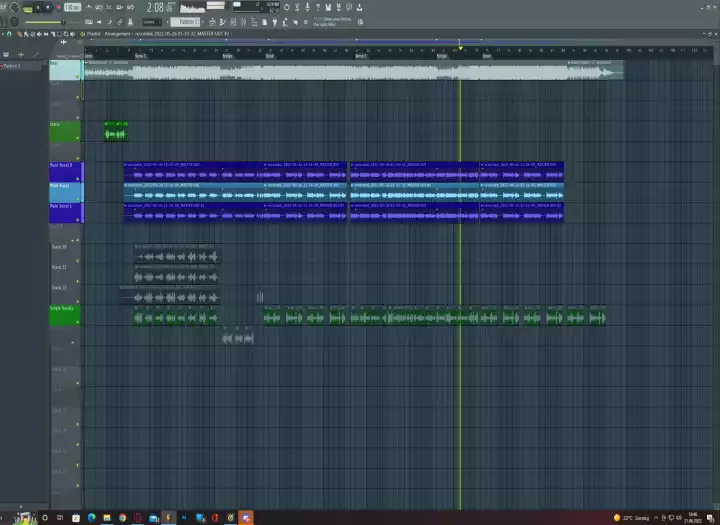The height and width of the screenshot is (525, 720).
Task: Show the Browser panel icon
Action: click(x=254, y=22)
